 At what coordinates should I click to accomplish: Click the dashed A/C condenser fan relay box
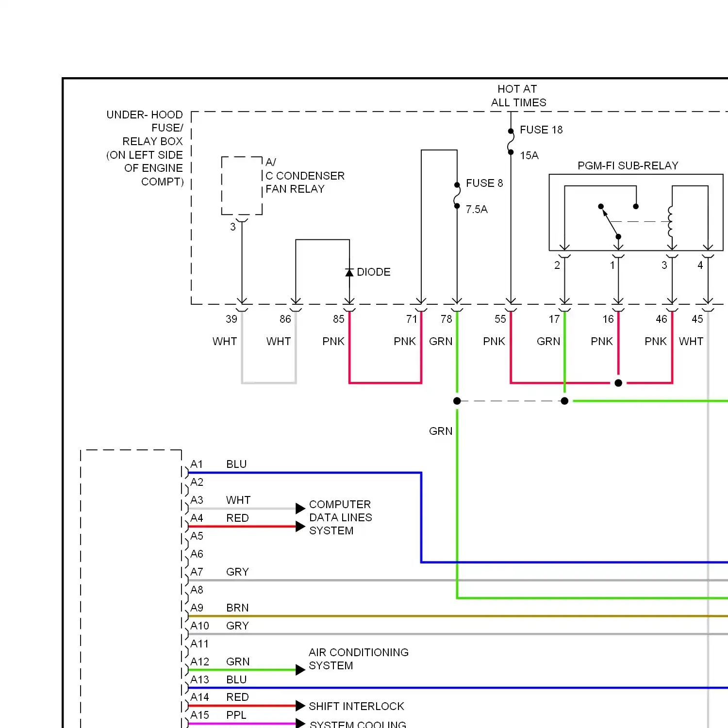coord(242,185)
